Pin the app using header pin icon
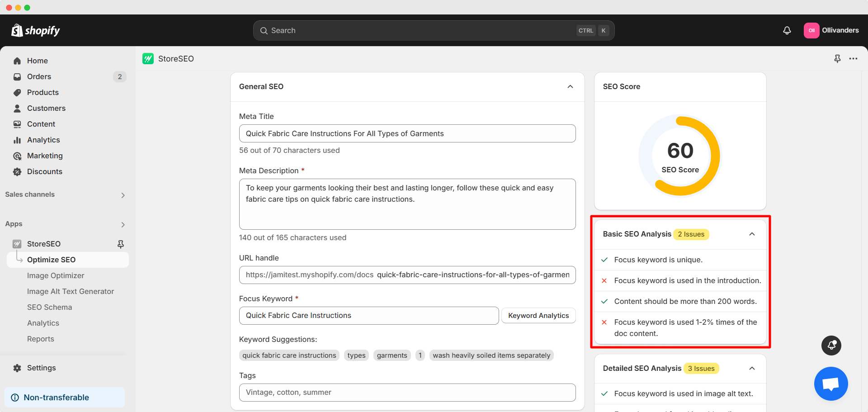 coord(837,58)
